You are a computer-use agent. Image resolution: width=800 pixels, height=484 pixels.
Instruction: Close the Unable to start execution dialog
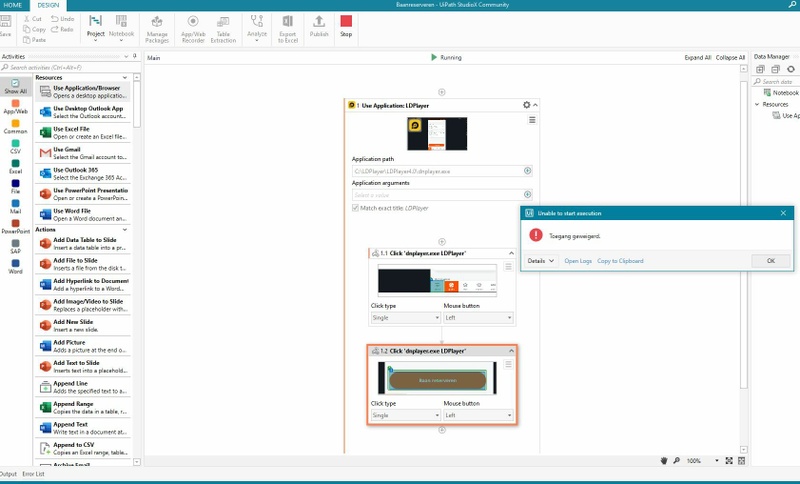(x=783, y=213)
